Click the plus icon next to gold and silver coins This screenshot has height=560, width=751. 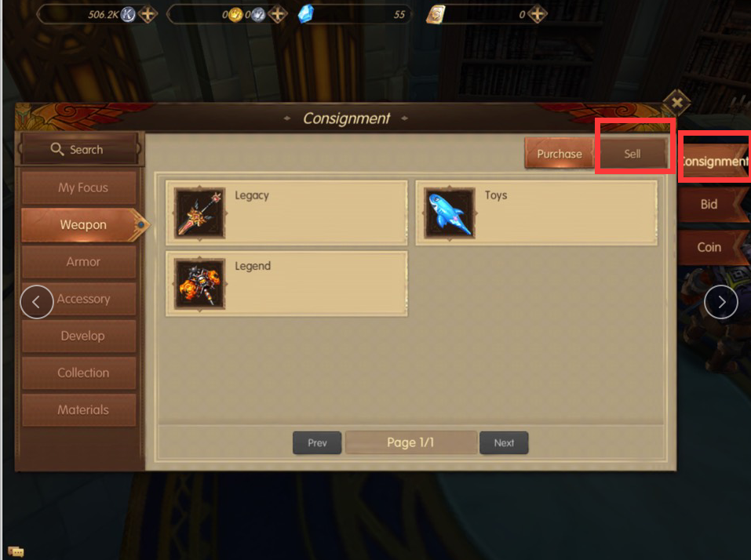[x=278, y=14]
